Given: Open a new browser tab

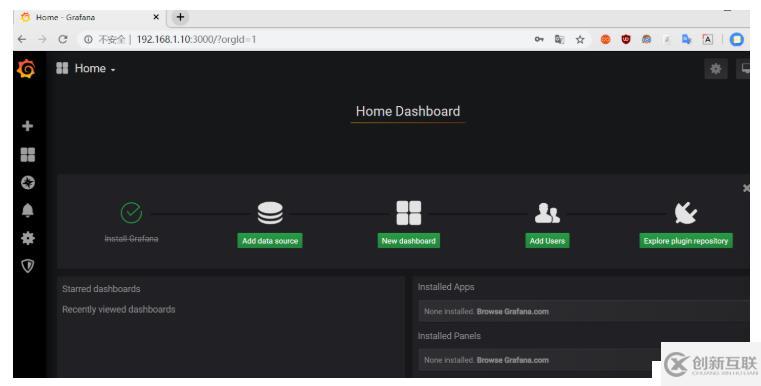Looking at the screenshot, I should [x=180, y=17].
